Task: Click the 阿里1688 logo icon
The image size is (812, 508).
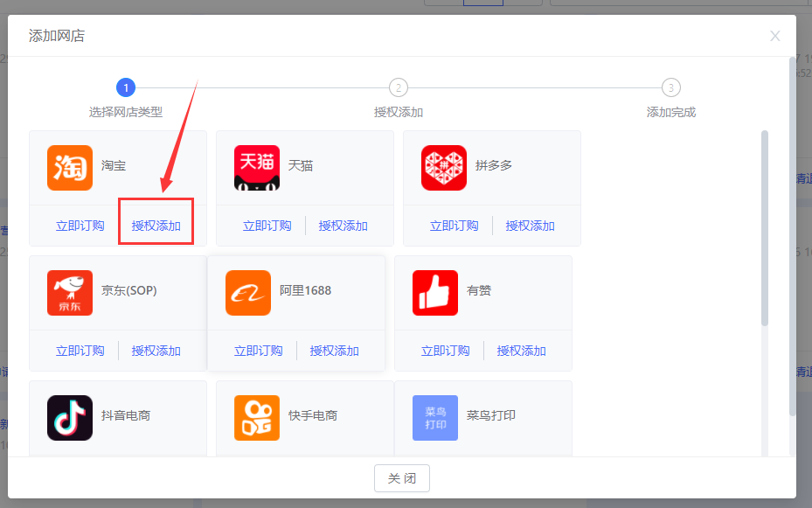Action: 248,293
